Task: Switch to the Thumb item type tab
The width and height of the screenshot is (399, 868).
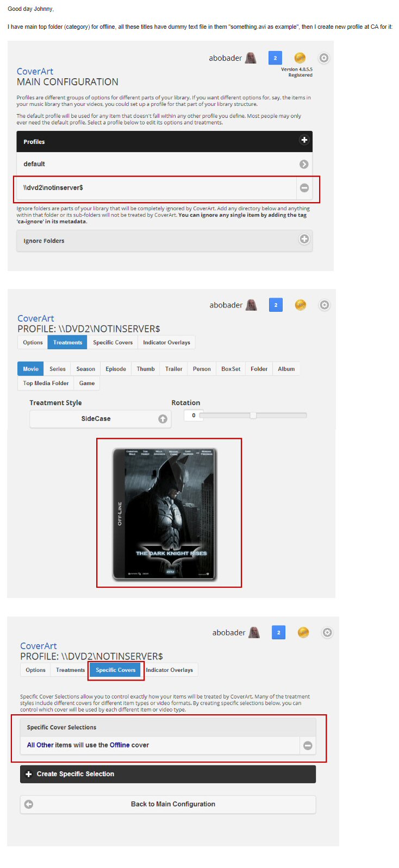Action: click(146, 369)
